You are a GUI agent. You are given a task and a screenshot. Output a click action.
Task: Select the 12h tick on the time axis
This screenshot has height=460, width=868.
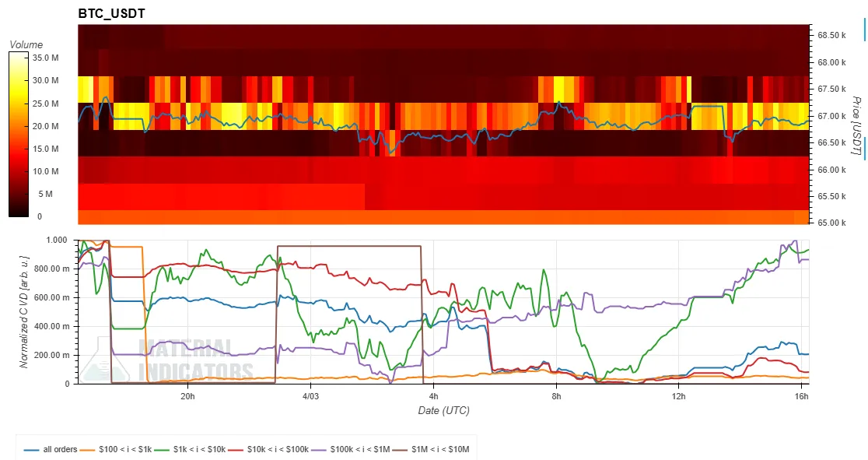(x=678, y=396)
